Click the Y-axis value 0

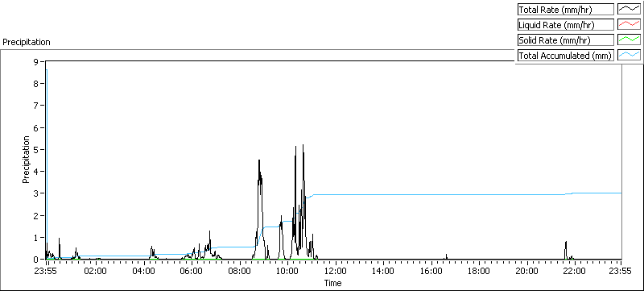point(36,260)
